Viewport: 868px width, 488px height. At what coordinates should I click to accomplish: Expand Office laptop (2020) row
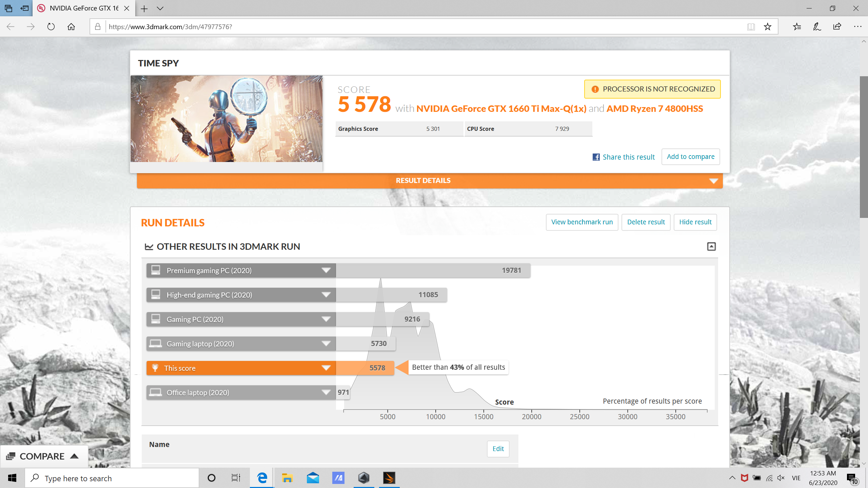(241, 392)
